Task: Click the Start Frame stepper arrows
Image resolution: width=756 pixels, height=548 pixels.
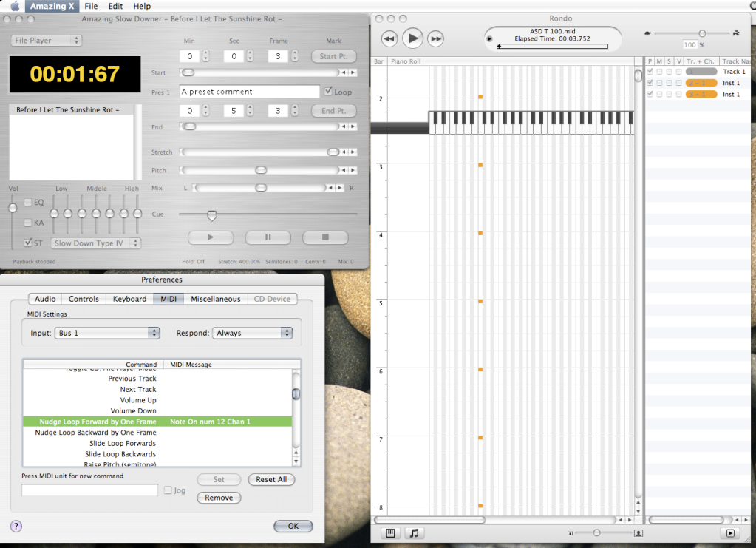Action: pos(295,56)
